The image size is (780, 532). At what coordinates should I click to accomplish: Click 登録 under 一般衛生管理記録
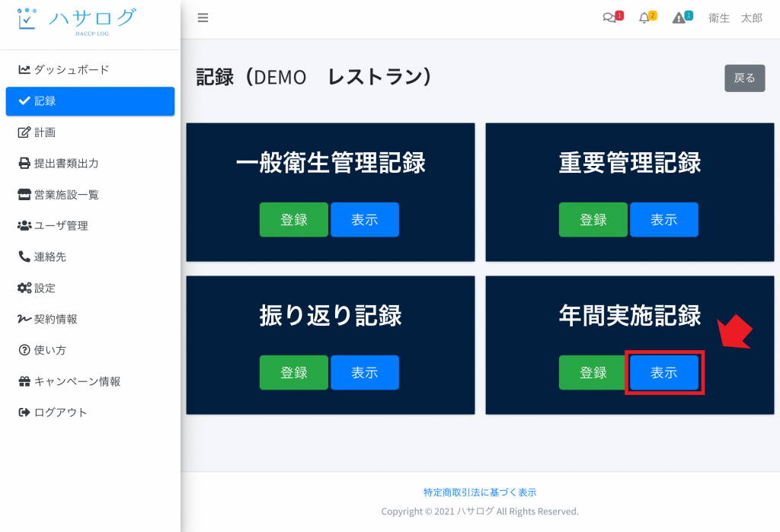(293, 219)
